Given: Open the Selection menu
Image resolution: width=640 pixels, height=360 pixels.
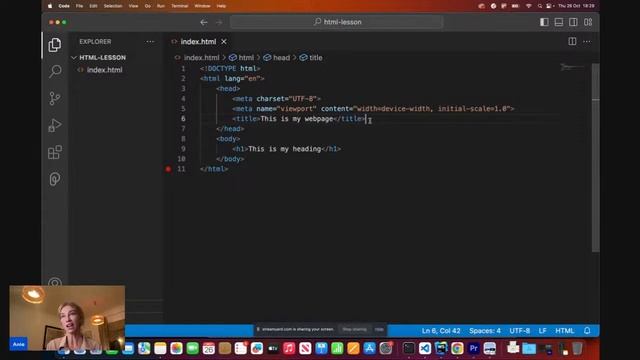Looking at the screenshot, I should pyautogui.click(x=113, y=6).
